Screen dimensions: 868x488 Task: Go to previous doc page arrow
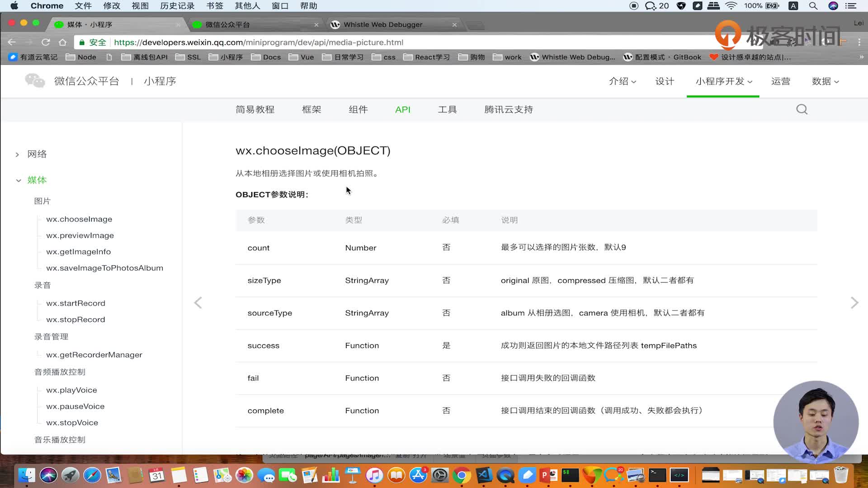pyautogui.click(x=198, y=303)
